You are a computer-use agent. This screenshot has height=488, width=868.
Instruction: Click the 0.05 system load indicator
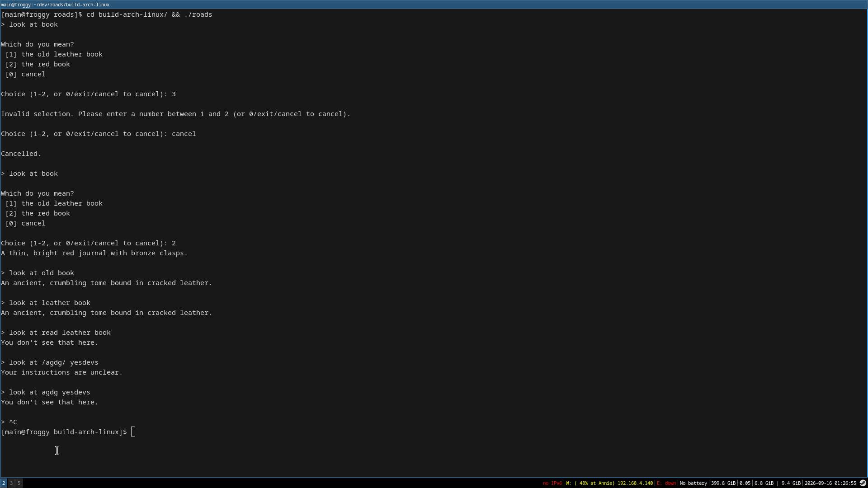[745, 483]
